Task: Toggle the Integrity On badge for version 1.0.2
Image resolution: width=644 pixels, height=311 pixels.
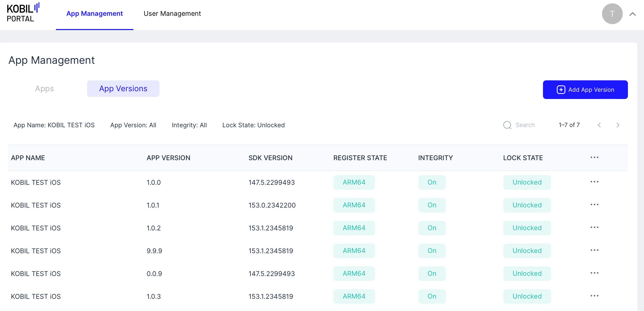Action: point(432,228)
